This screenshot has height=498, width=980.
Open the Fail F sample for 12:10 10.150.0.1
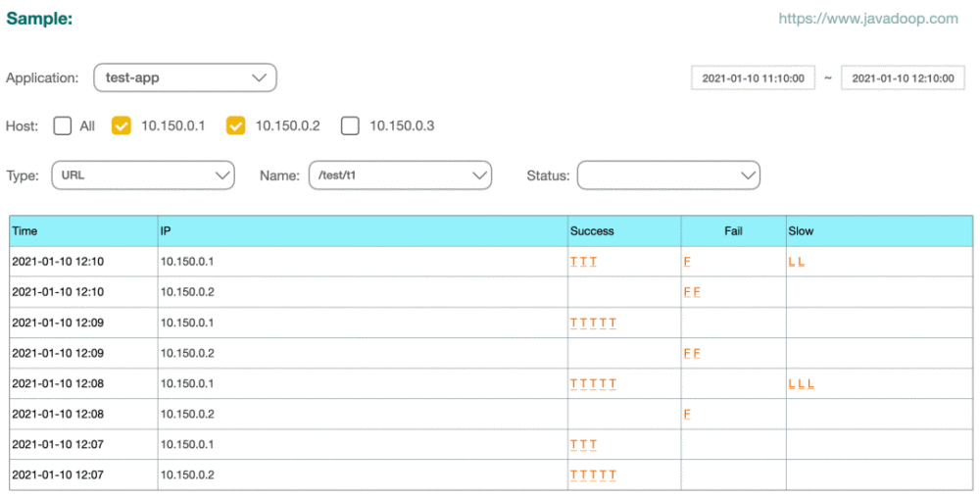(687, 262)
